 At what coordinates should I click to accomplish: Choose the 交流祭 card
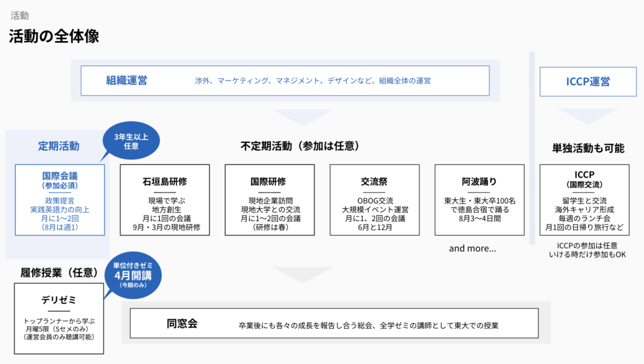[x=375, y=200]
